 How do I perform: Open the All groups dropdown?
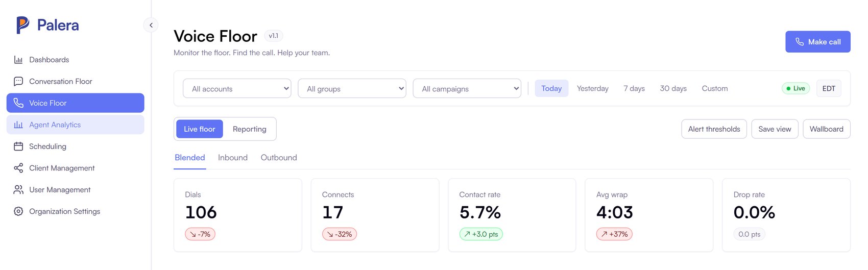[352, 88]
